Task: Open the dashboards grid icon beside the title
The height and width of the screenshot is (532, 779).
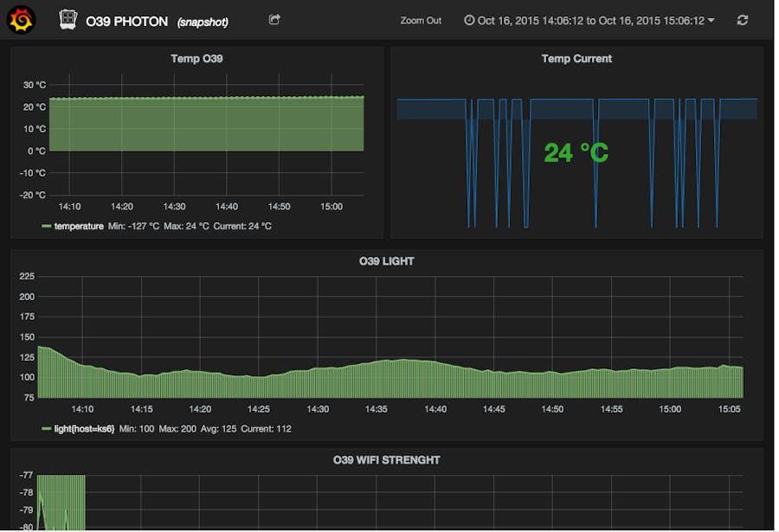Action: (65, 19)
